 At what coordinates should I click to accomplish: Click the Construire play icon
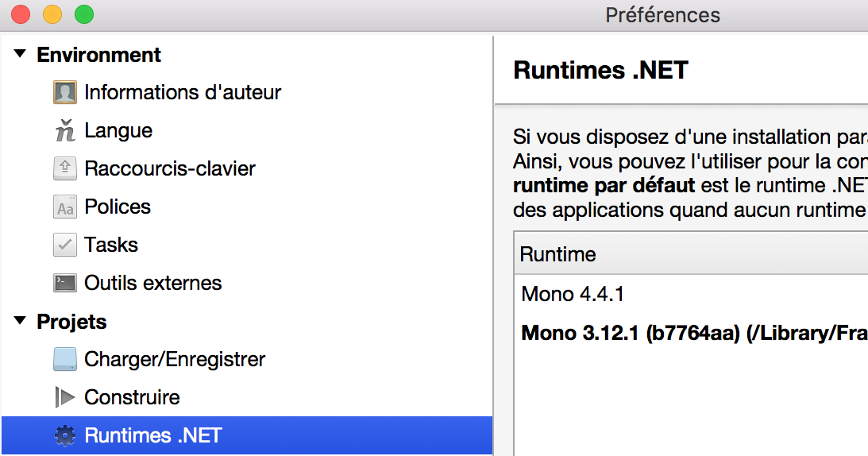pyautogui.click(x=65, y=397)
